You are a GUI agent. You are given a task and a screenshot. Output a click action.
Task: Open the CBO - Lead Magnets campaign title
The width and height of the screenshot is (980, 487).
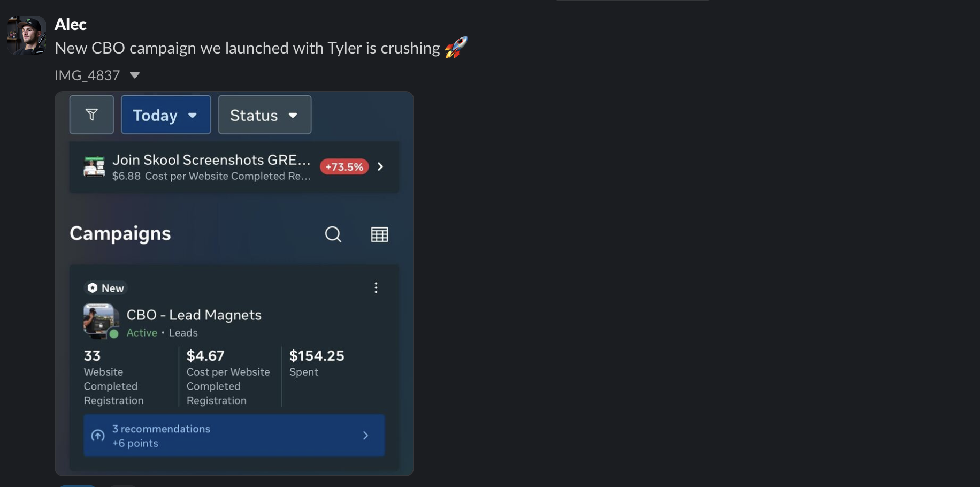coord(194,315)
